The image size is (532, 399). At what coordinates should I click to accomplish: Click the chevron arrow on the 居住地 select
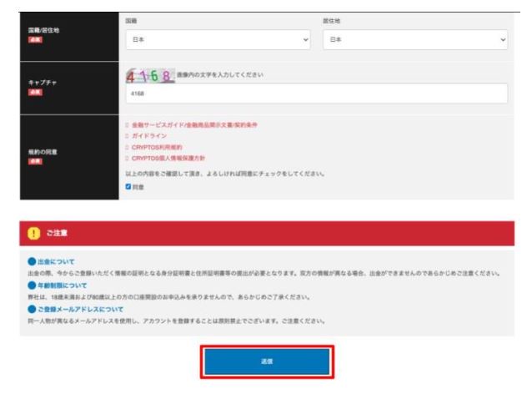pos(504,38)
